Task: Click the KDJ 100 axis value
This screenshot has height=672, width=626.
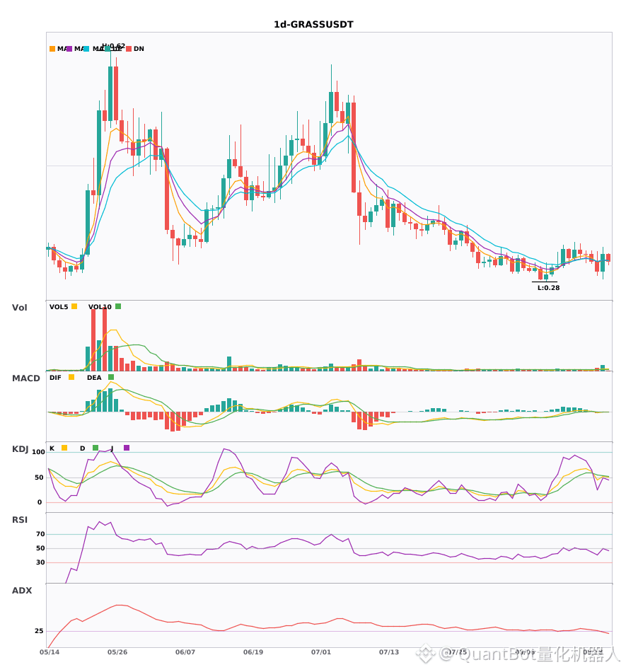Action: 39,452
